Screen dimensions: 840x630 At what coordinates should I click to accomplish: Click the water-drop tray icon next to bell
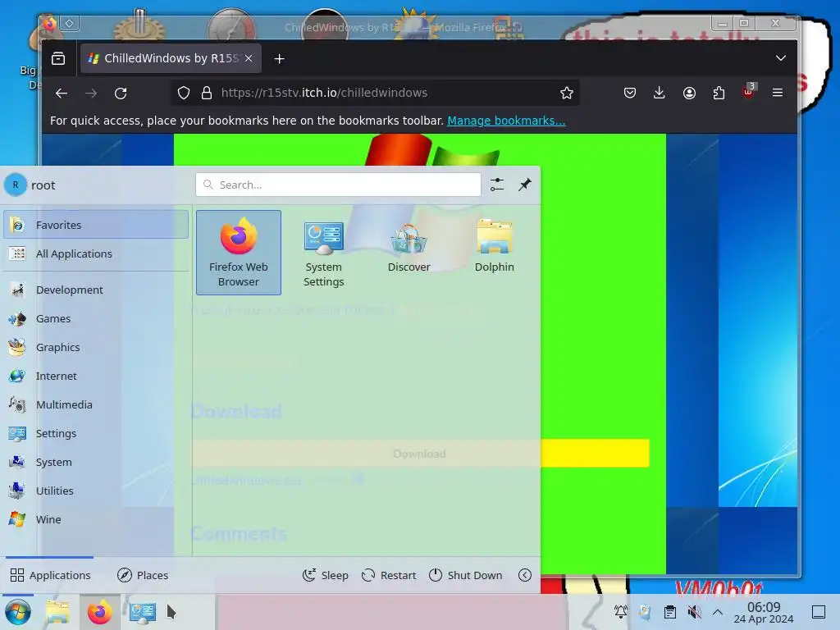(x=645, y=612)
